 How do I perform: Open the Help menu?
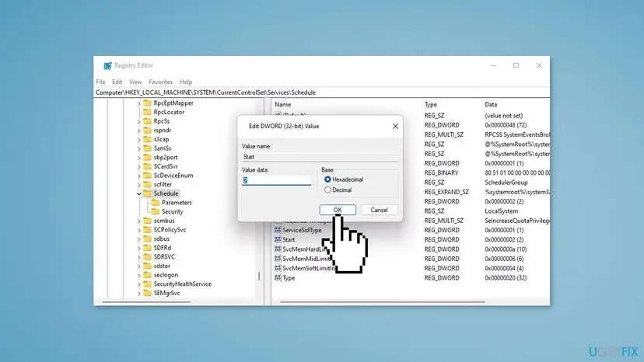click(x=186, y=82)
